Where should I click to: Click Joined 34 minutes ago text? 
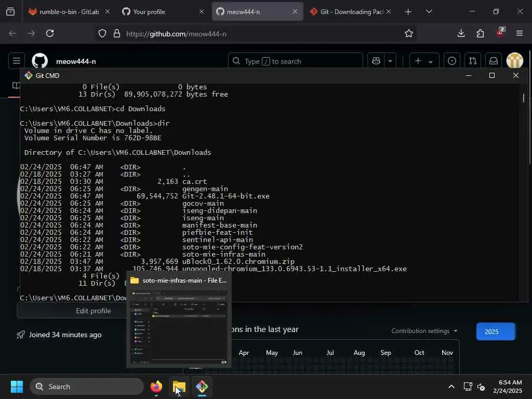(65, 335)
